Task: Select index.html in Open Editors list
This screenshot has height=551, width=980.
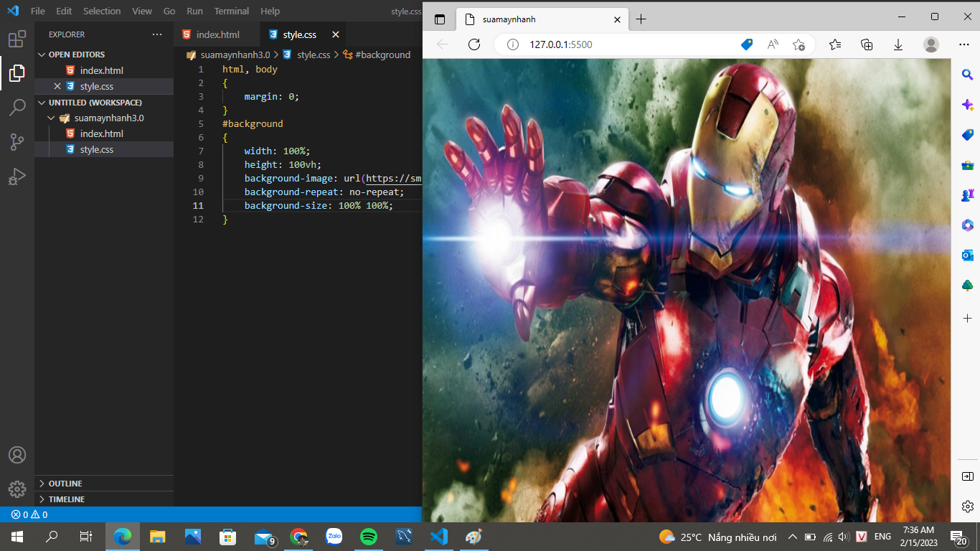Action: 104,70
